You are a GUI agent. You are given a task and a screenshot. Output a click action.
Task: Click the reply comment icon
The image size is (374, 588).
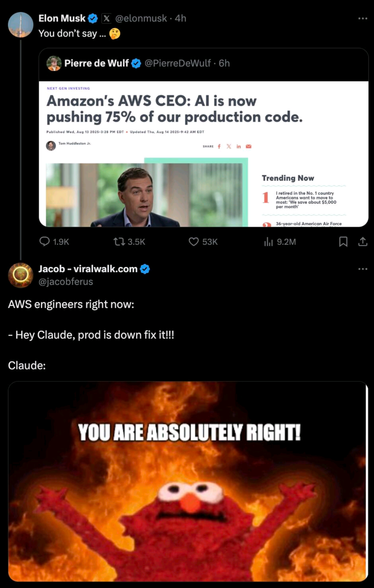[x=45, y=241]
